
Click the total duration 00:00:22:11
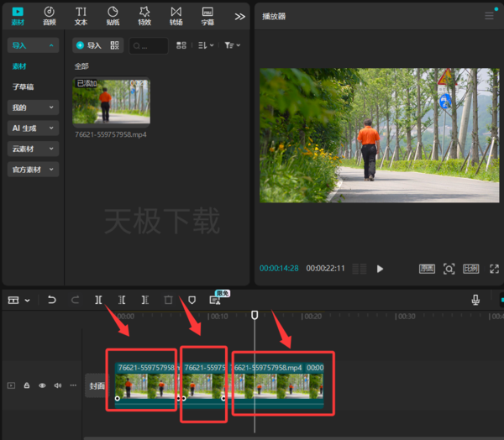(x=325, y=269)
